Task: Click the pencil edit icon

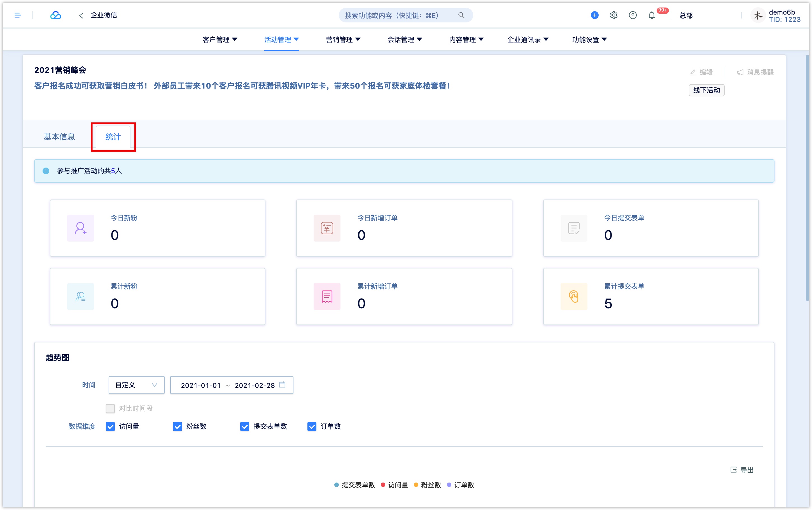Action: [692, 72]
